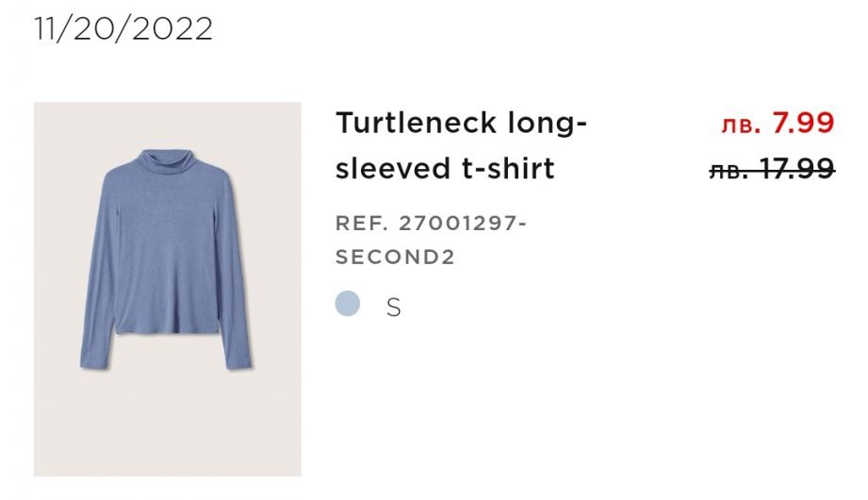The image size is (868, 500).
Task: Click the SECOND2 reference suffix text
Action: coord(395,258)
